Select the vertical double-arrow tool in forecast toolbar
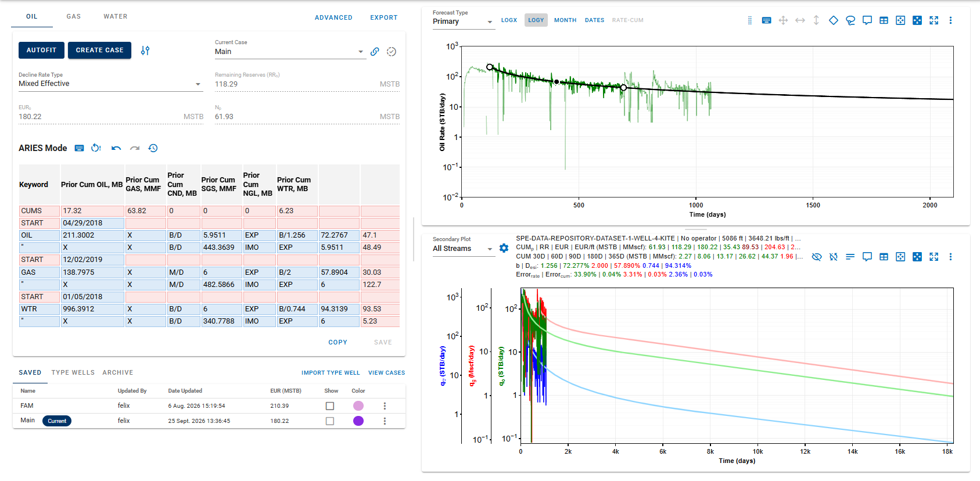Viewport: 980px width, 481px height. click(816, 20)
